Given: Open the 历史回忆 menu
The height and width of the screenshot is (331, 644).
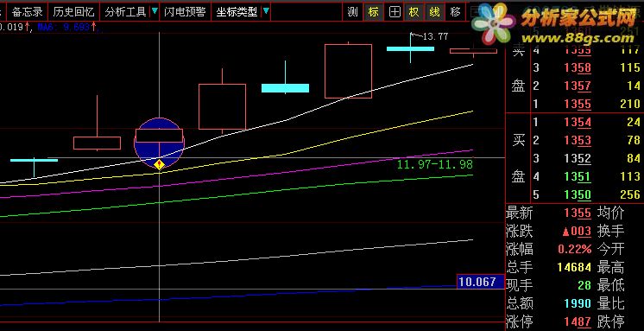Looking at the screenshot, I should (73, 12).
